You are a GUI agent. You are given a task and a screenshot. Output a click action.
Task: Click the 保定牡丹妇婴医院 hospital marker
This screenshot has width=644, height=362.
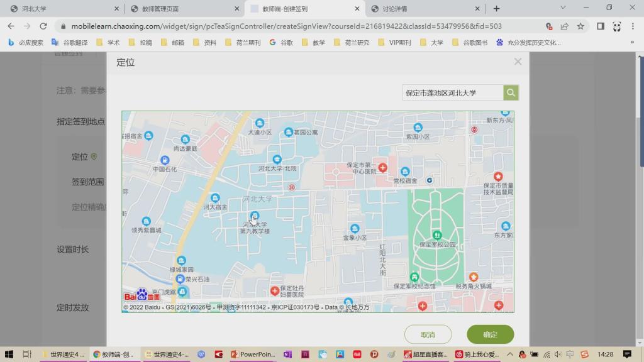point(275,291)
